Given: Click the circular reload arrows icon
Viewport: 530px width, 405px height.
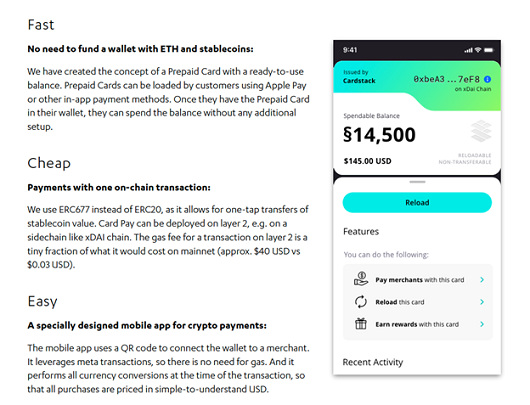Looking at the screenshot, I should 361,302.
